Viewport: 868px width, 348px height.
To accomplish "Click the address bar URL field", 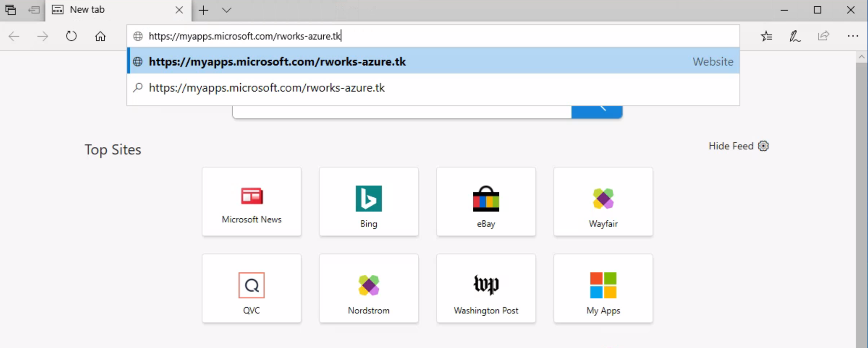I will pos(433,36).
